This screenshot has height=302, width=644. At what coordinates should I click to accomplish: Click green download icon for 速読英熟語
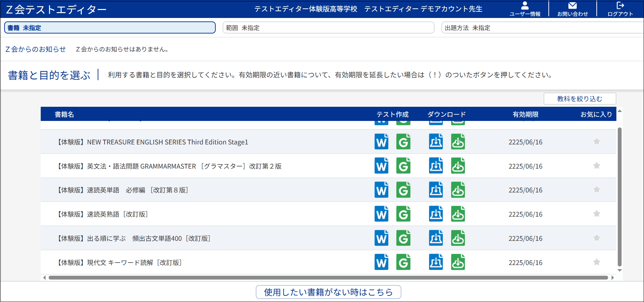[458, 214]
